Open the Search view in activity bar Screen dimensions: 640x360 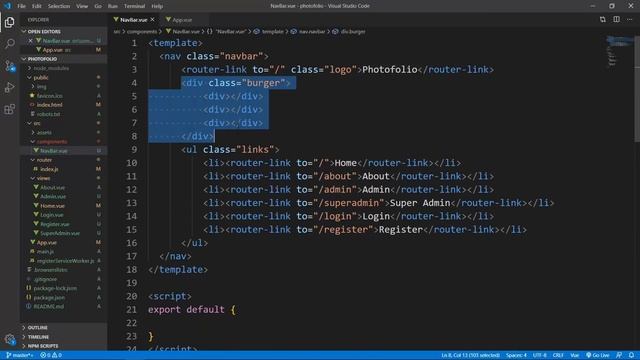[x=9, y=44]
